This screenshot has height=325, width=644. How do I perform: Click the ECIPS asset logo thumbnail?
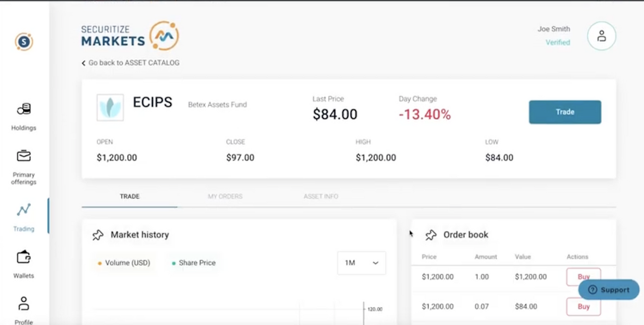pos(110,107)
